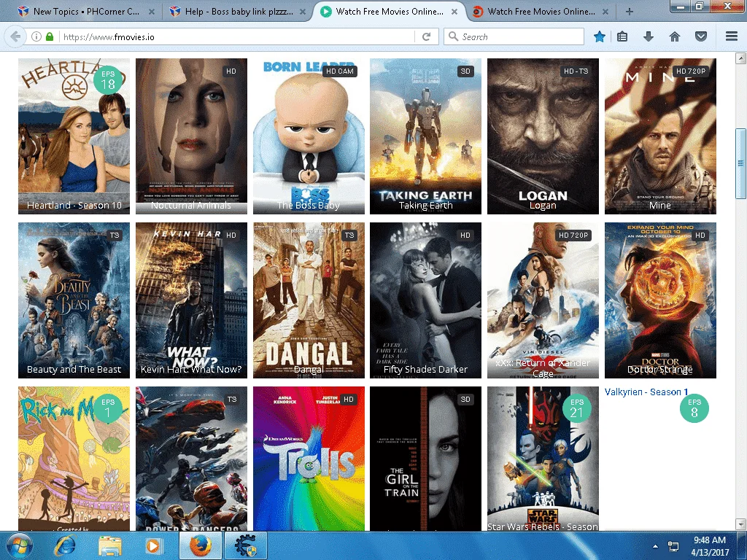Open Doctor Strange movie poster
This screenshot has width=747, height=560.
coord(660,300)
